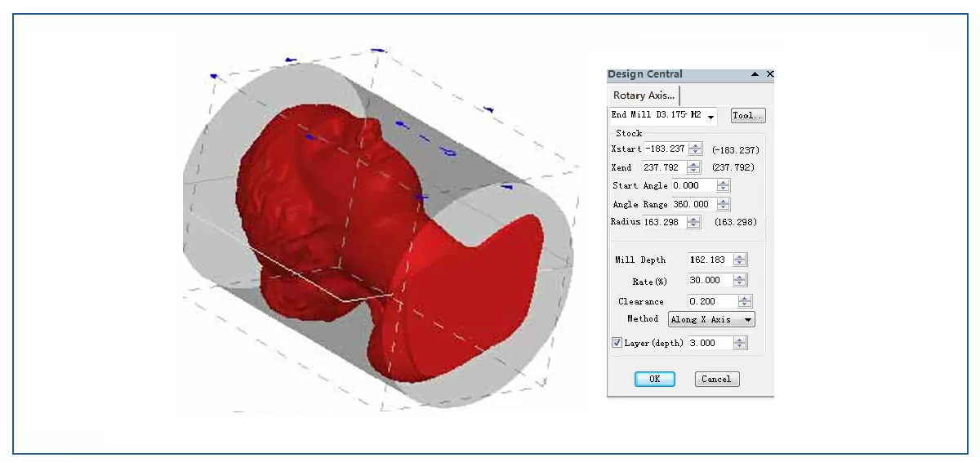Adjust the Xstart spinner arrows
This screenshot has width=980, height=462.
tap(695, 149)
